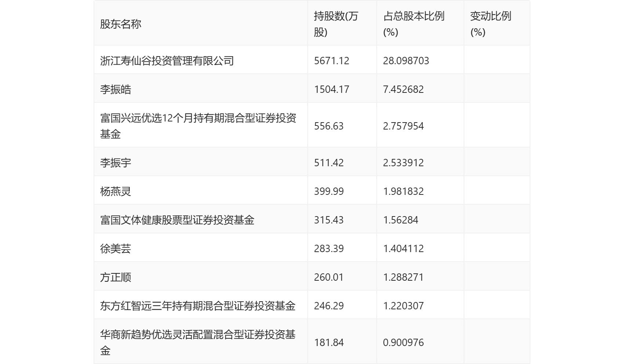Select shareholding value 181.84
This screenshot has width=624, height=364.
coord(329,342)
